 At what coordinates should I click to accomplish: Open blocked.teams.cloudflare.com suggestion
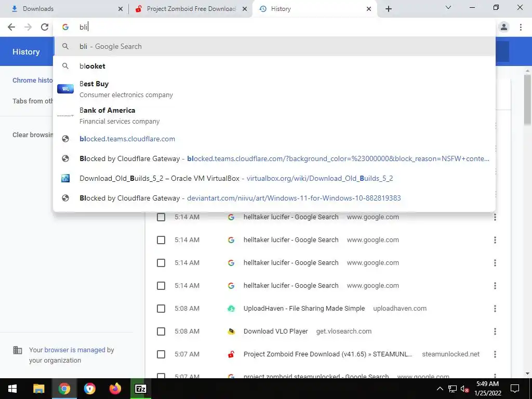pyautogui.click(x=274, y=139)
